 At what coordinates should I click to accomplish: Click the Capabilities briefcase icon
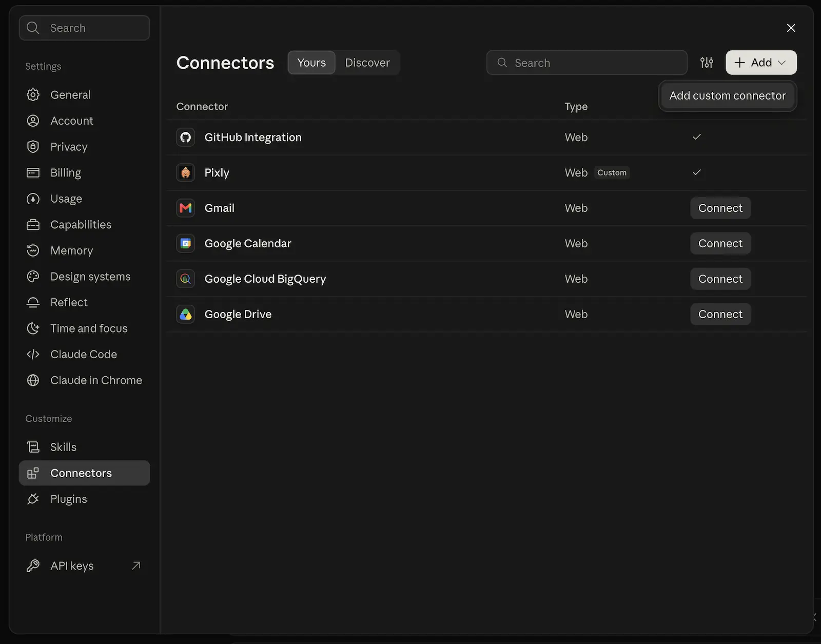tap(33, 225)
